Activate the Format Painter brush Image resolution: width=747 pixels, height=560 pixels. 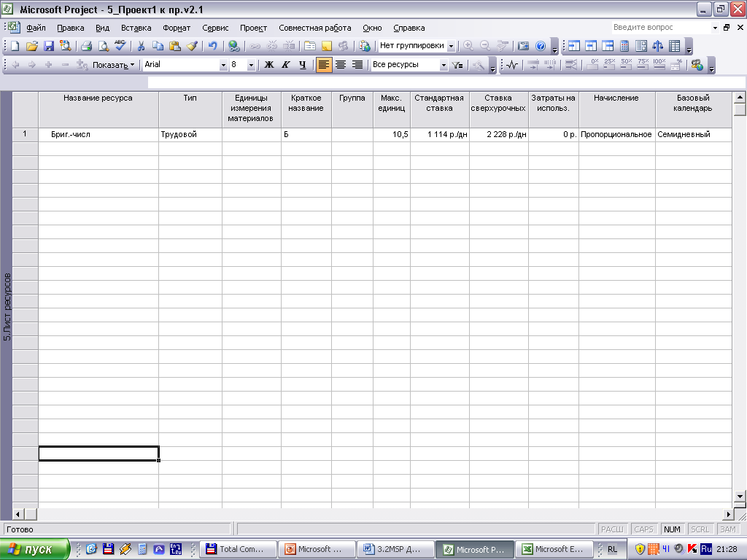click(x=192, y=46)
